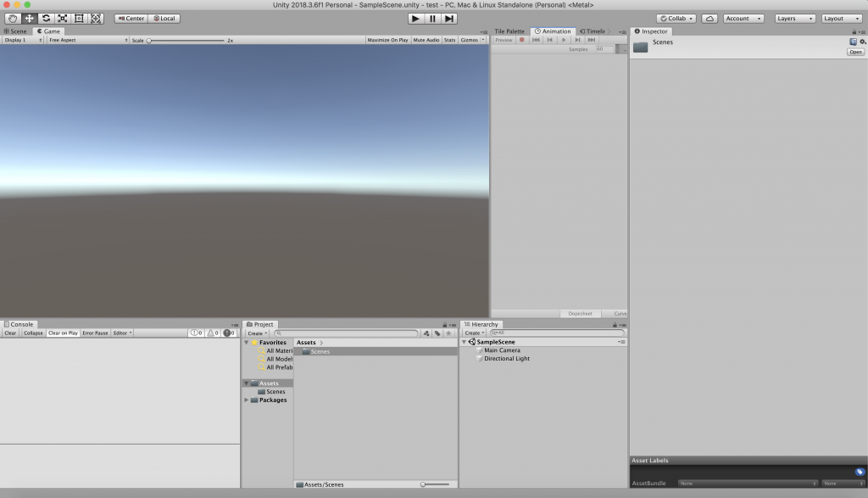Switch to the Tile Palette tab
Screen dimensions: 868x498
pyautogui.click(x=509, y=31)
